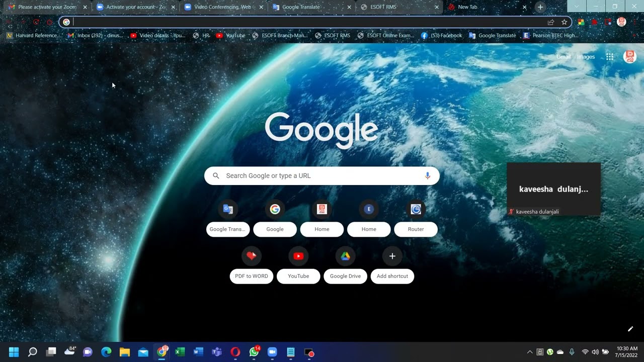
Task: Select the New Tab tab
Action: point(487,7)
